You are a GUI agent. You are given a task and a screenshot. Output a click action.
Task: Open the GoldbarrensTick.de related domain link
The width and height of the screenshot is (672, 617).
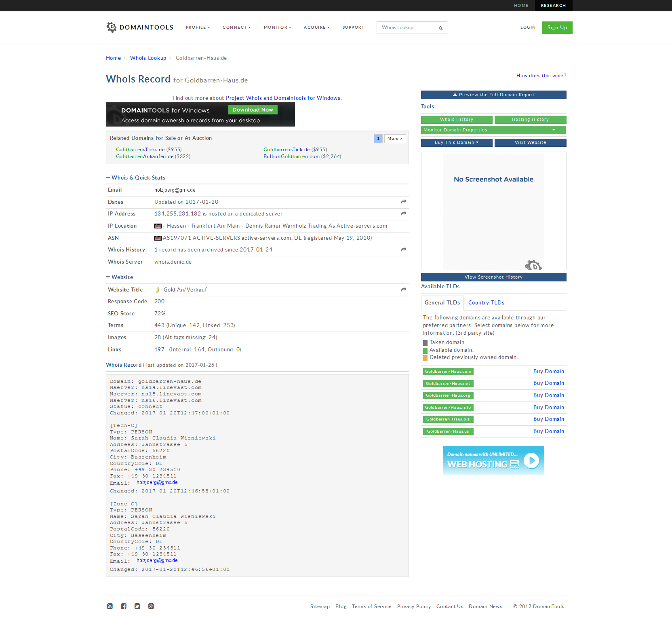[286, 150]
